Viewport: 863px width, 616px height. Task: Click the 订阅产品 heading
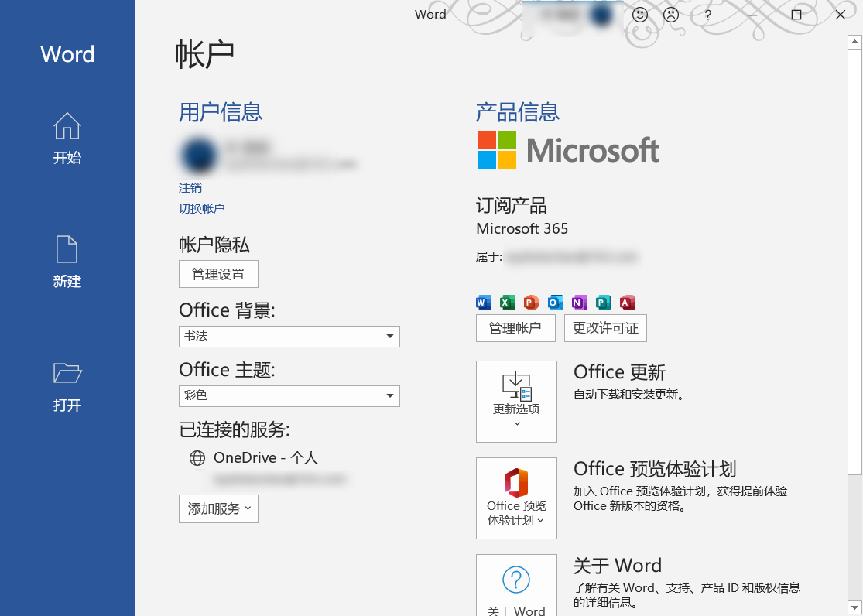512,206
